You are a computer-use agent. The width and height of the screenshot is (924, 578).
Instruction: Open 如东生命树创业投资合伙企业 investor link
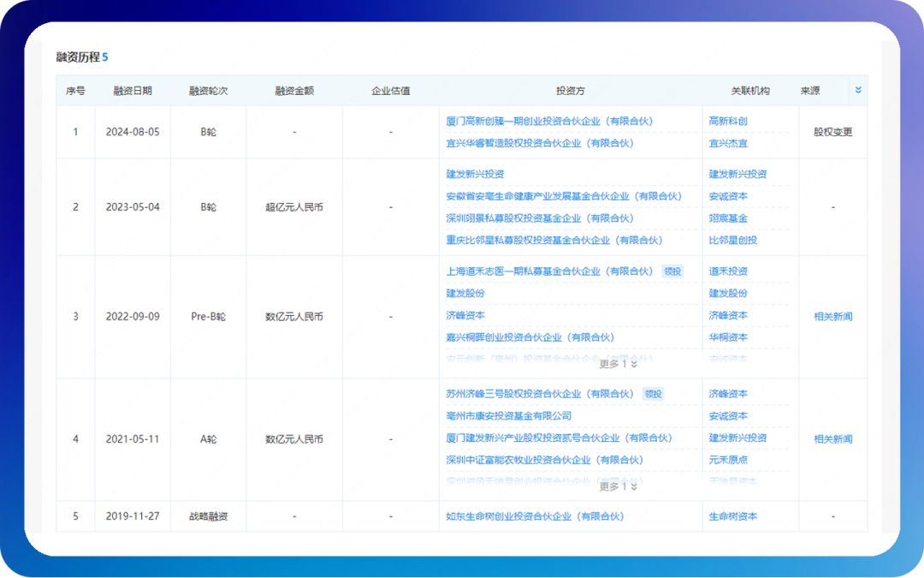pyautogui.click(x=535, y=516)
